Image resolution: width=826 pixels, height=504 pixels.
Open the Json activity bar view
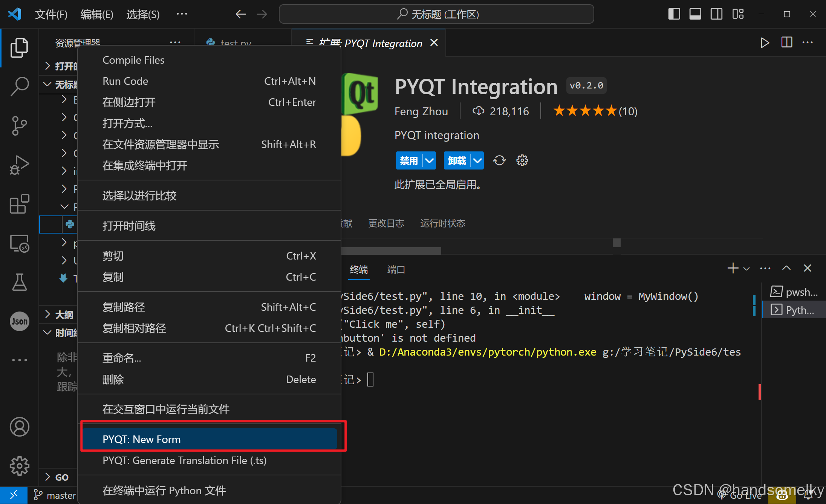pyautogui.click(x=19, y=321)
